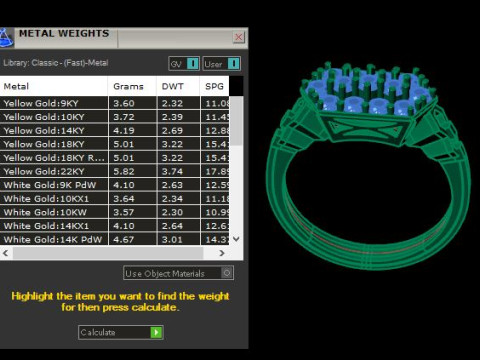Select the Yellow Gold:10KY row

(x=114, y=117)
